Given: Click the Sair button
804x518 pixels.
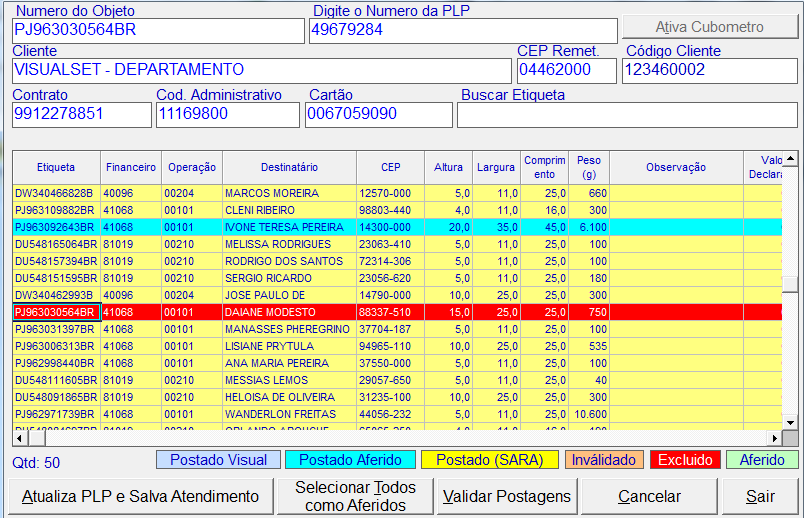Looking at the screenshot, I should (x=760, y=496).
